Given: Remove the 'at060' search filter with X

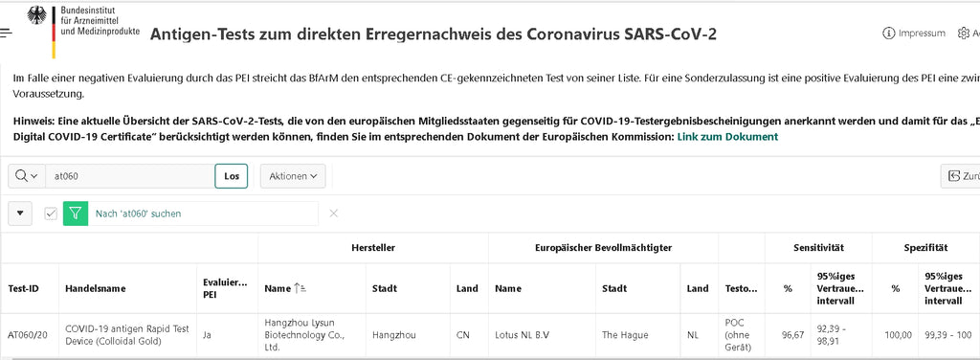Looking at the screenshot, I should (334, 214).
